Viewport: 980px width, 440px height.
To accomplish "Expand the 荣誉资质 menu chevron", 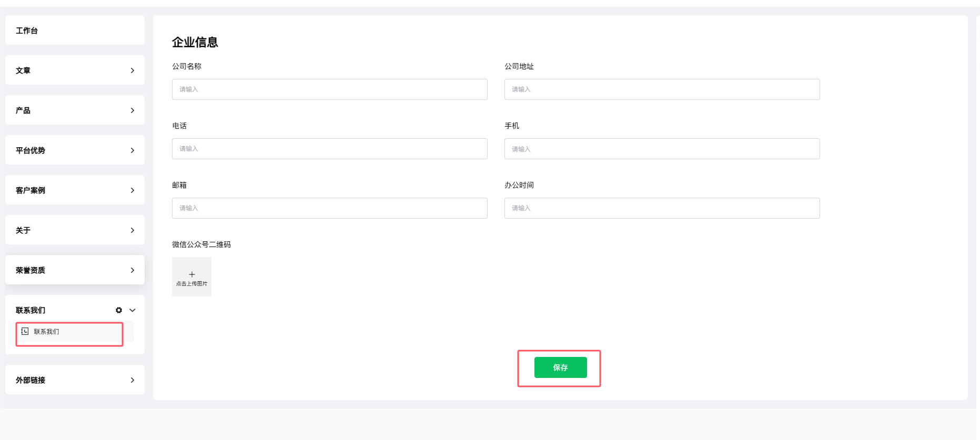I will pos(133,270).
